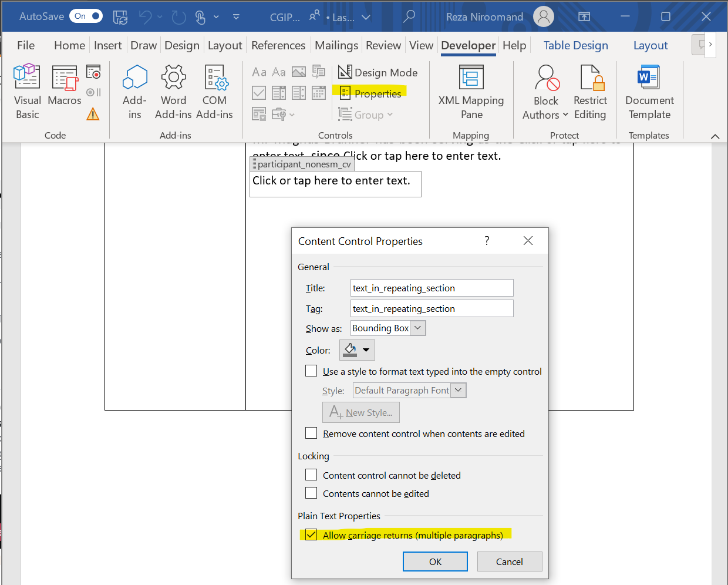Toggle Design Mode in Controls

[x=378, y=72]
